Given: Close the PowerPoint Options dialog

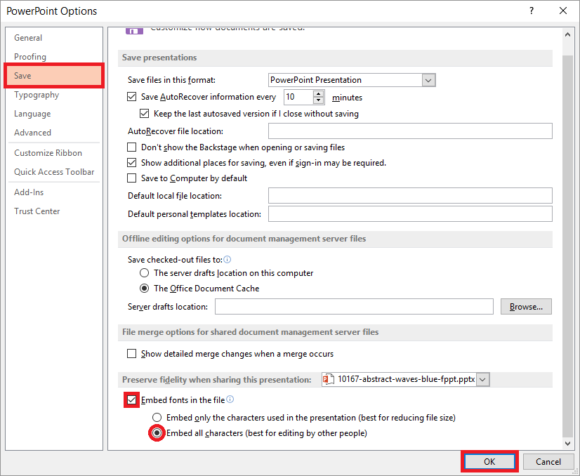Looking at the screenshot, I should [x=563, y=11].
